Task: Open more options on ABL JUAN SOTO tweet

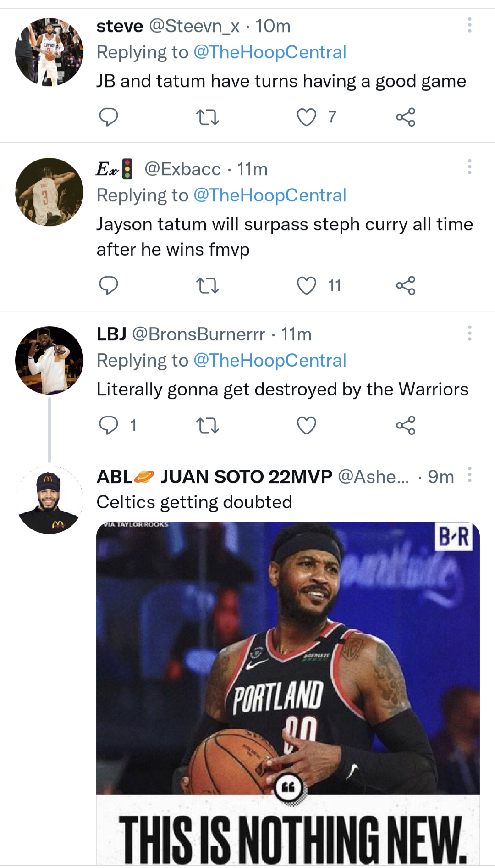Action: point(469,475)
